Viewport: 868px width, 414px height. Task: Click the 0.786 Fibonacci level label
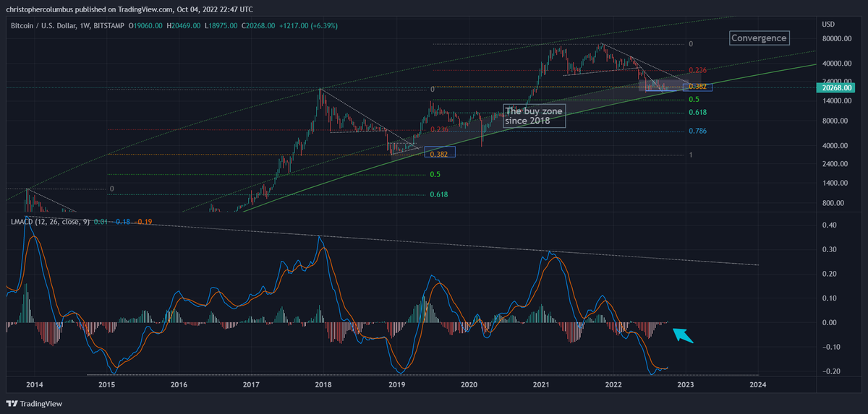tap(697, 131)
